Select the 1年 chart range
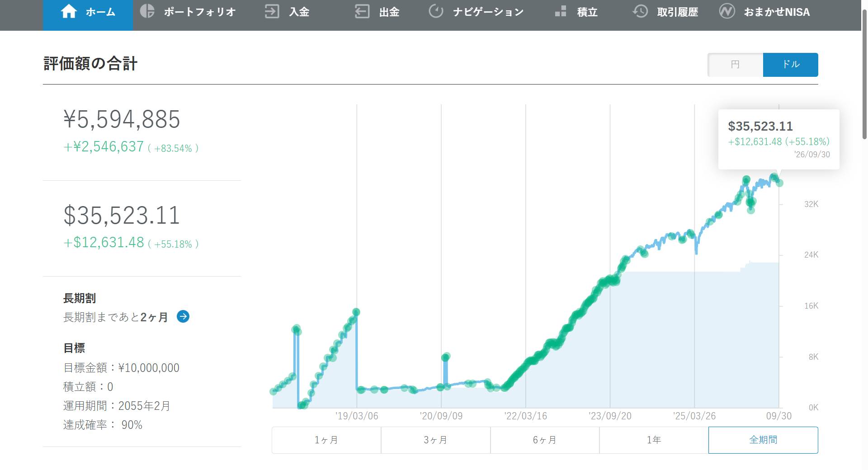This screenshot has height=470, width=868. pyautogui.click(x=654, y=440)
